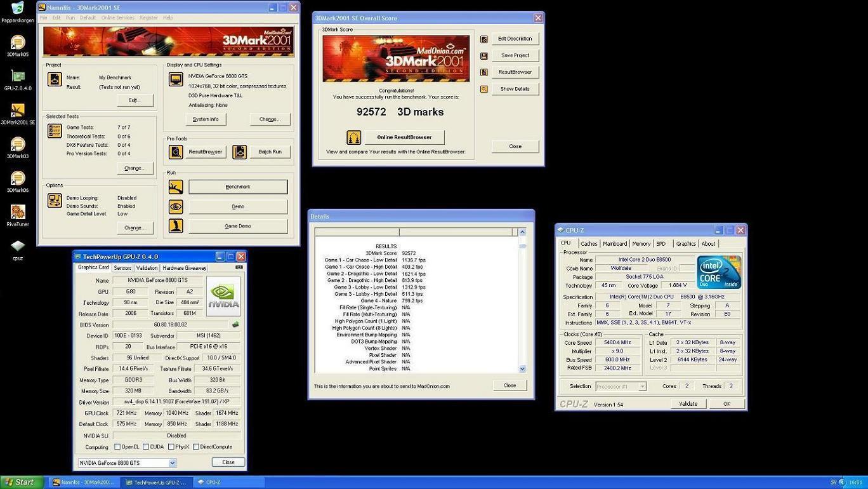Open the Hardware Giveaway tab
Image resolution: width=868 pixels, height=489 pixels.
pos(184,268)
